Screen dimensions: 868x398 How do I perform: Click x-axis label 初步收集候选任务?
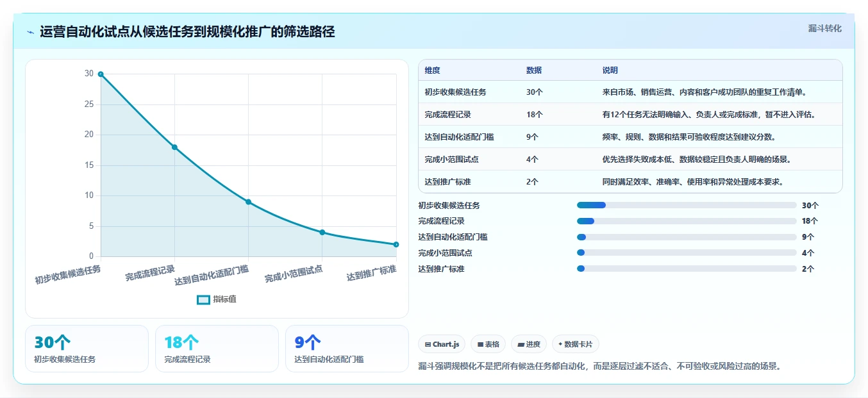tap(68, 274)
